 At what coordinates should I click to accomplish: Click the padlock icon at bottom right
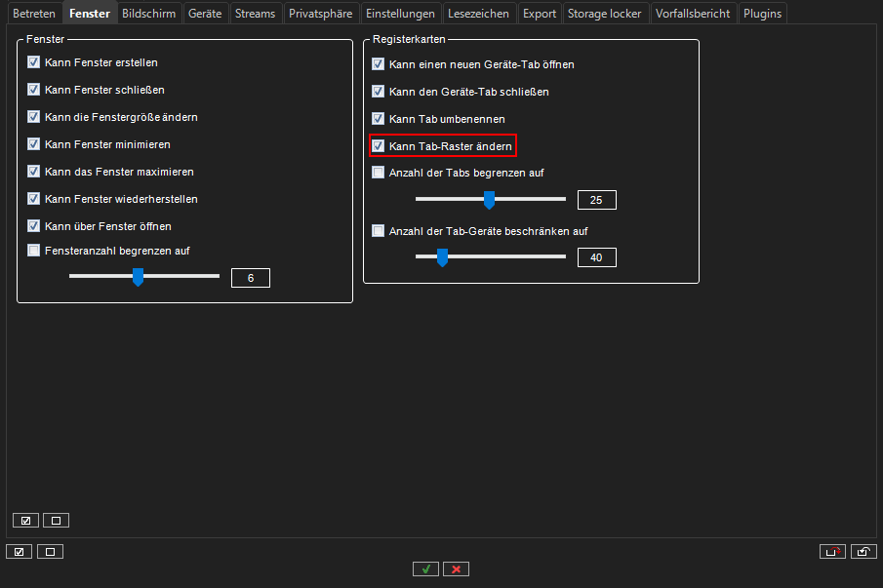click(863, 552)
